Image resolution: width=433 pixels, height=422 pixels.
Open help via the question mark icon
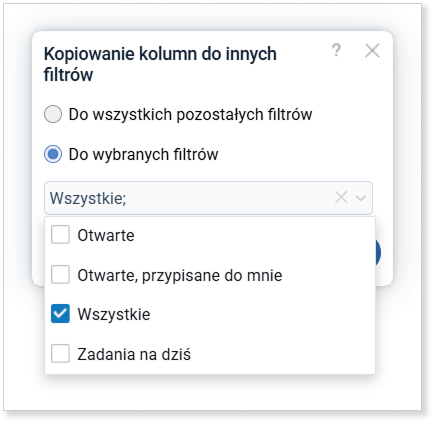(336, 51)
